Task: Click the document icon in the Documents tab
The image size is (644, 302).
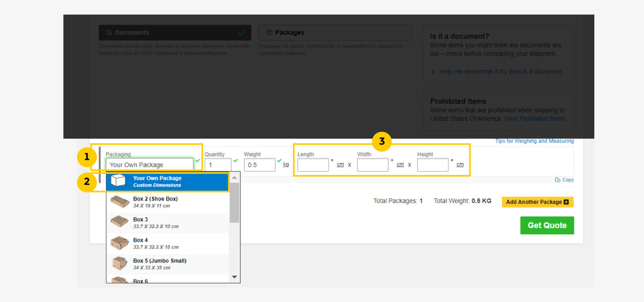Action: 109,32
